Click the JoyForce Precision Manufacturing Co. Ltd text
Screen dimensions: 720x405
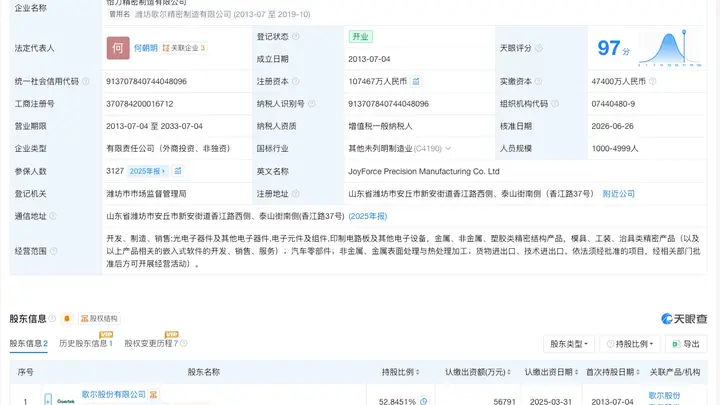[424, 171]
